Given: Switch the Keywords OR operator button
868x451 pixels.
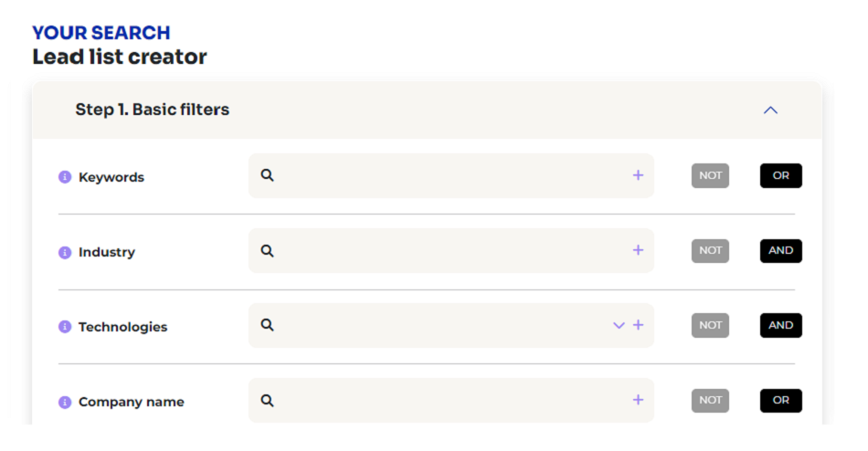Looking at the screenshot, I should [780, 175].
